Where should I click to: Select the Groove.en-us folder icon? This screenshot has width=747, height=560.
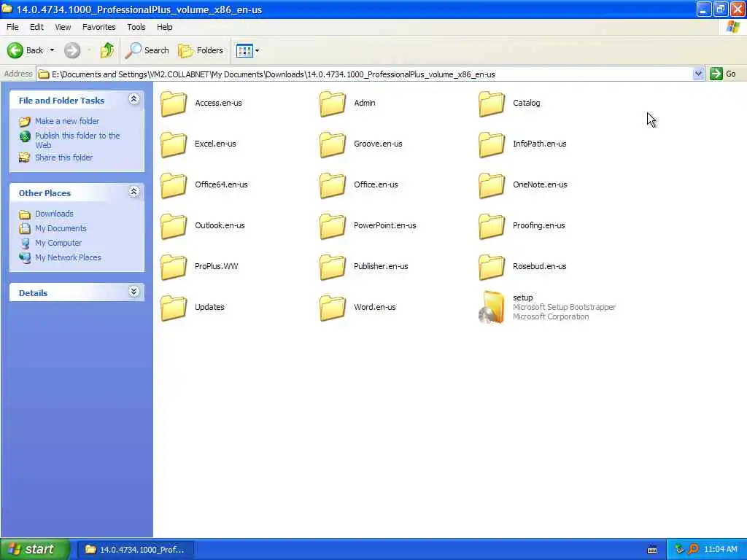click(x=333, y=144)
